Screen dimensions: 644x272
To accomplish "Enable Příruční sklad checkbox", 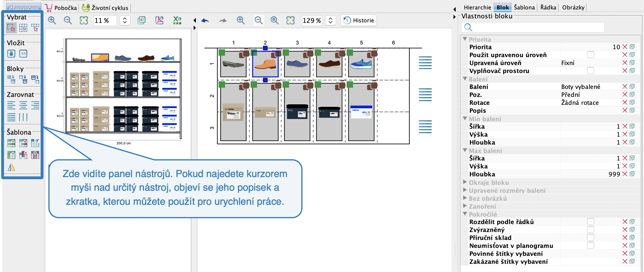I will (590, 238).
